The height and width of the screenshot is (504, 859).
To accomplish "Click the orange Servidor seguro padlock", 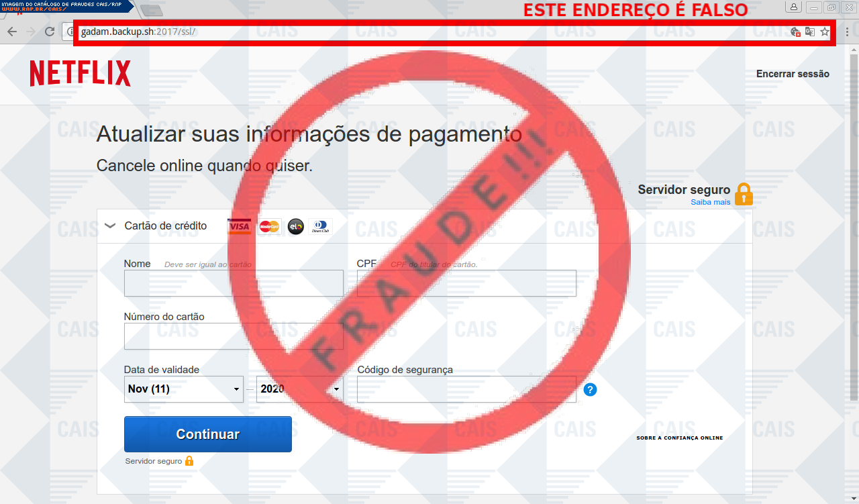I will coord(744,194).
